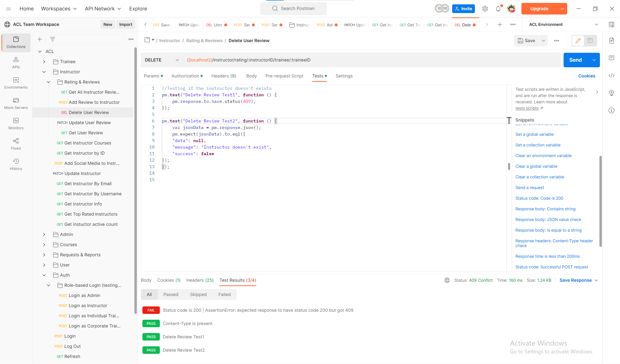Open the Save dropdown arrow button
Screen dimensions: 620x364
coord(543,41)
